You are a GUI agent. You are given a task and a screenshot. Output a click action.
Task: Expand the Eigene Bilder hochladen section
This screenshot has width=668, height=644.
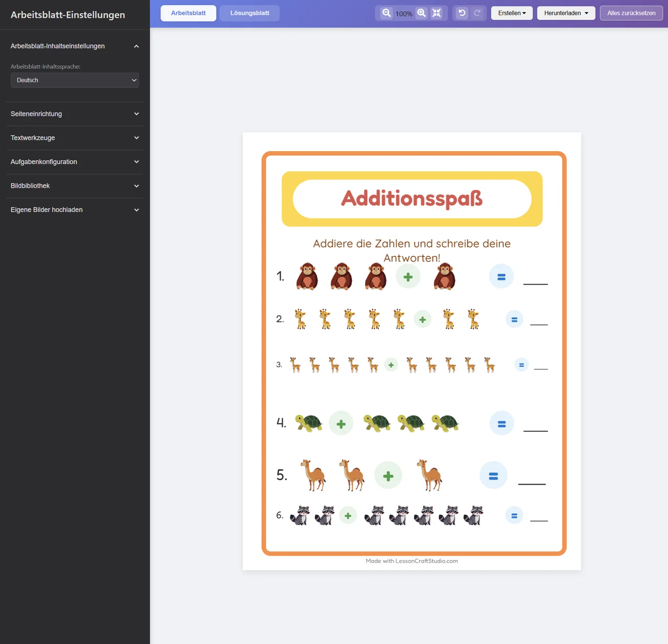pyautogui.click(x=74, y=210)
